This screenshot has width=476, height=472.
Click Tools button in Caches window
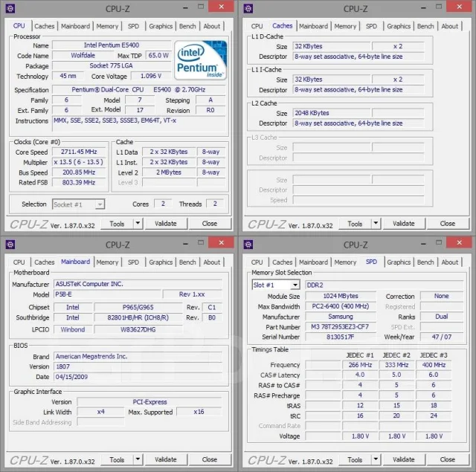[x=356, y=224]
